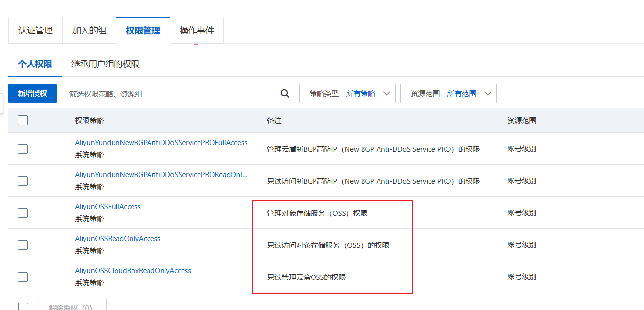This screenshot has height=310, width=644.
Task: Open the 资源范围 dropdown
Action: 448,94
